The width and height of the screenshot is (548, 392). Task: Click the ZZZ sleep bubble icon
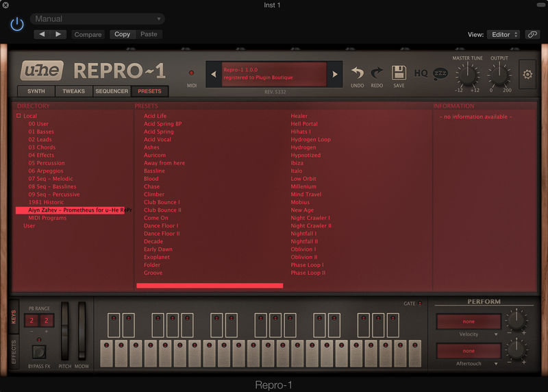[440, 74]
